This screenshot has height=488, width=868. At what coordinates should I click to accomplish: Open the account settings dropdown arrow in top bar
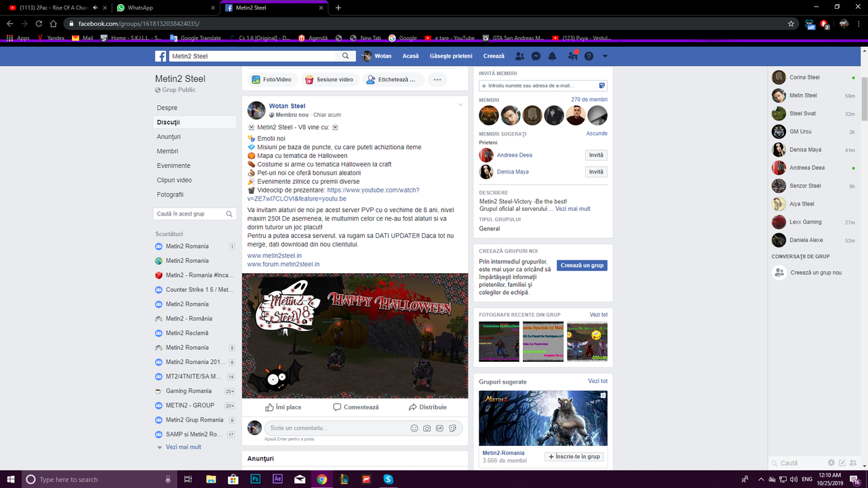click(605, 56)
